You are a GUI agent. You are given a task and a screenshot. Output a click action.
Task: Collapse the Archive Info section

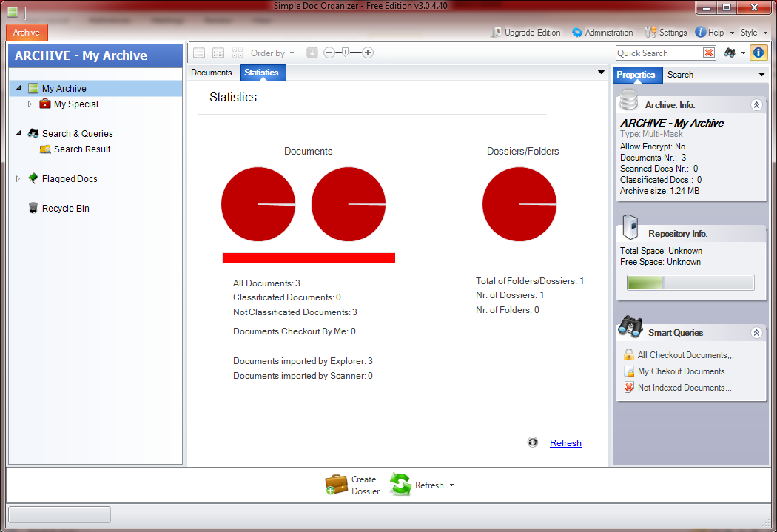(756, 105)
